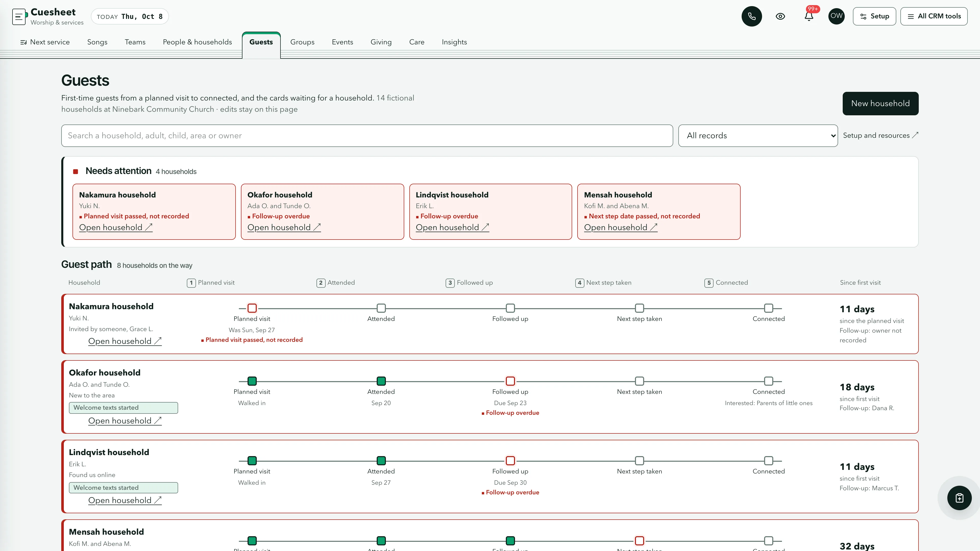Open People & households tab
This screenshot has height=551, width=980.
(x=197, y=42)
